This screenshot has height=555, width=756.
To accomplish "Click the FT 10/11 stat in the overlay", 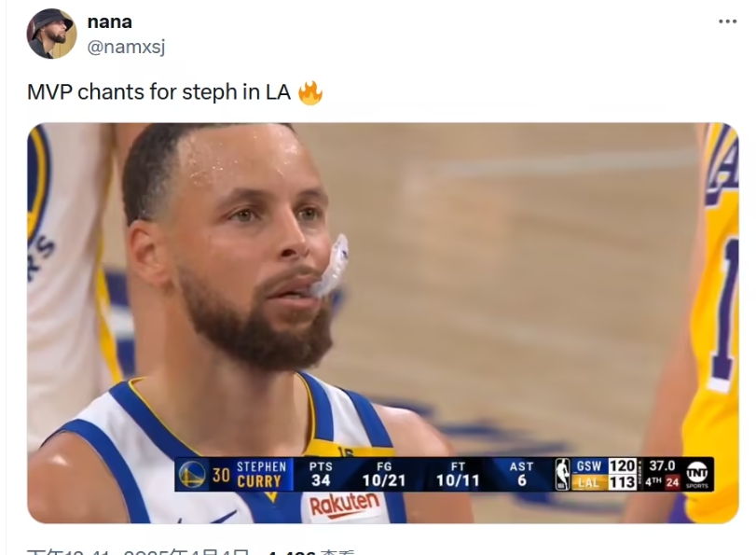I will click(457, 474).
